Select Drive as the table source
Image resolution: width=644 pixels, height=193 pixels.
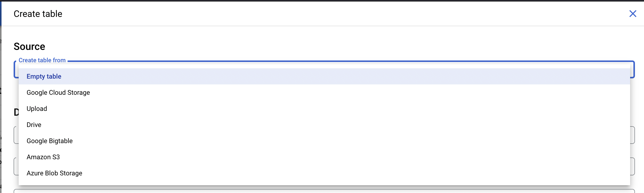point(34,125)
